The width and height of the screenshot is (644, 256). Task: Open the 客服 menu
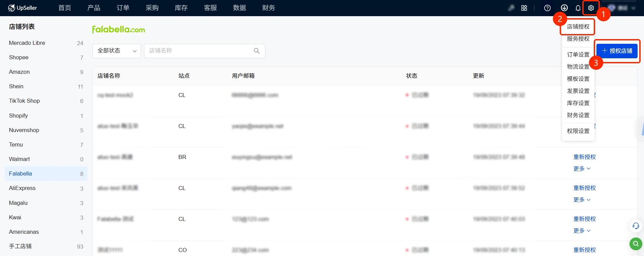(x=210, y=8)
